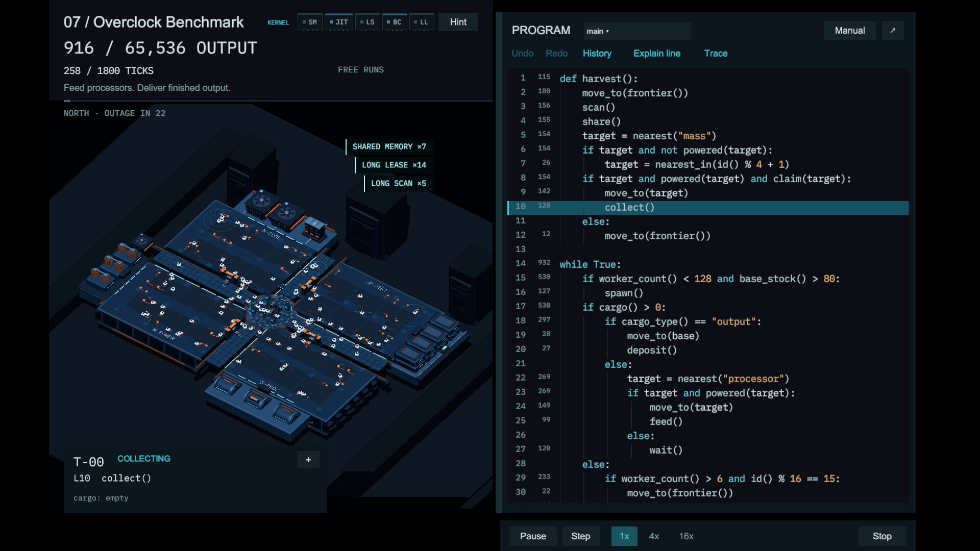Click Redo in the program editor
980x551 pixels.
[x=556, y=54]
